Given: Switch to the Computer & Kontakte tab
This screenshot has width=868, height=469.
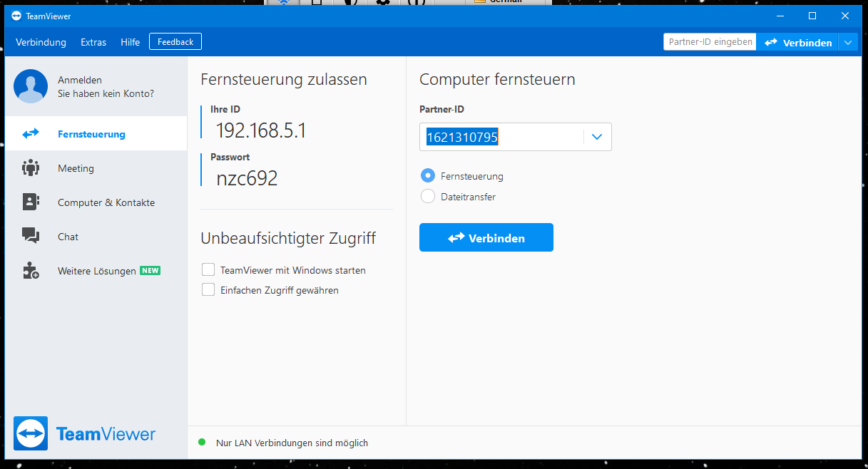Looking at the screenshot, I should tap(96, 202).
